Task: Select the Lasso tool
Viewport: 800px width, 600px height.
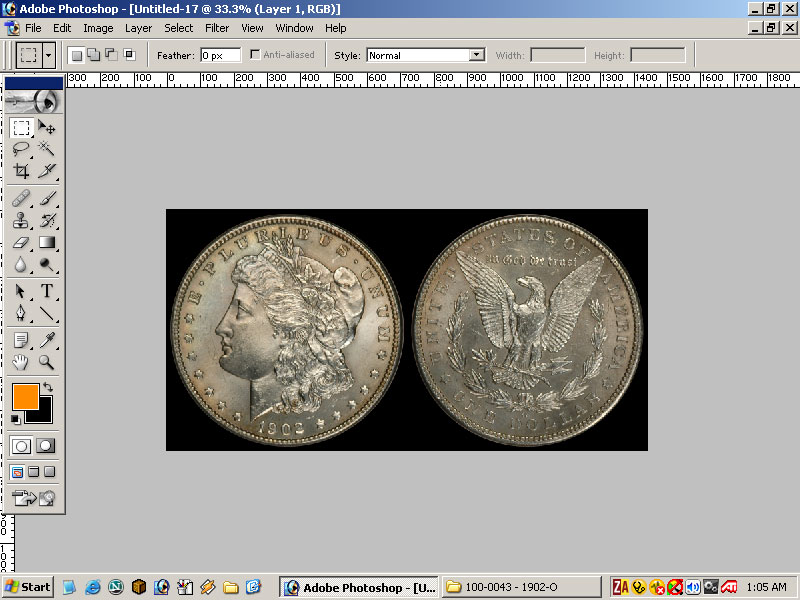Action: [x=21, y=149]
